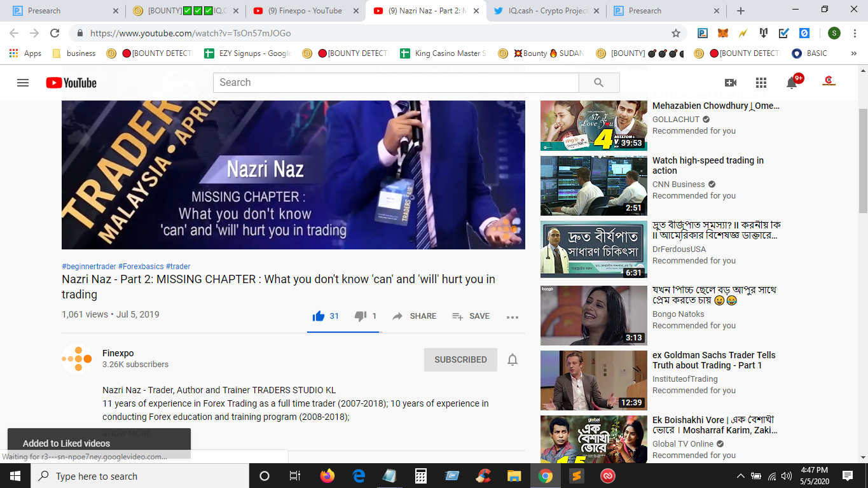Open a new browser tab
Image resolution: width=868 pixels, height=488 pixels.
click(x=741, y=11)
